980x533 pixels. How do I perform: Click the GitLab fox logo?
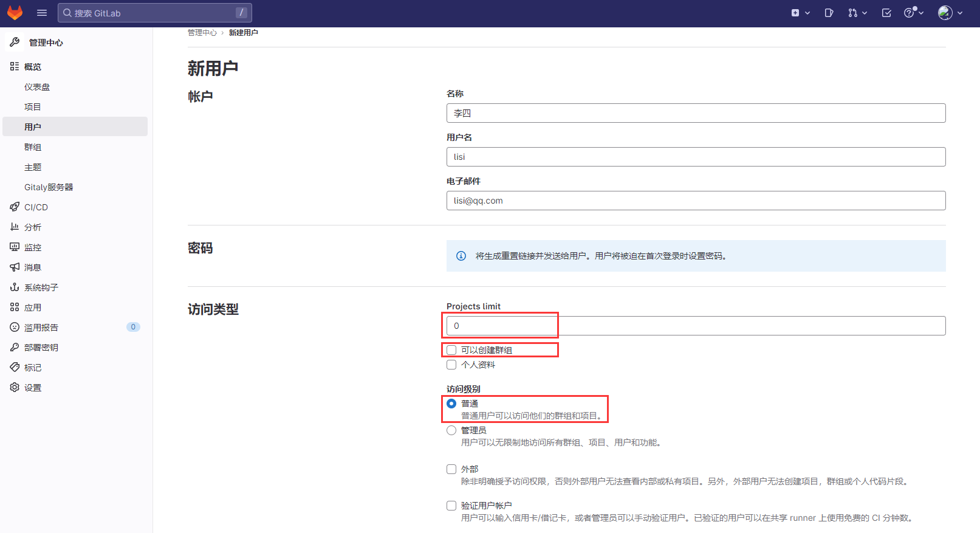pyautogui.click(x=15, y=13)
